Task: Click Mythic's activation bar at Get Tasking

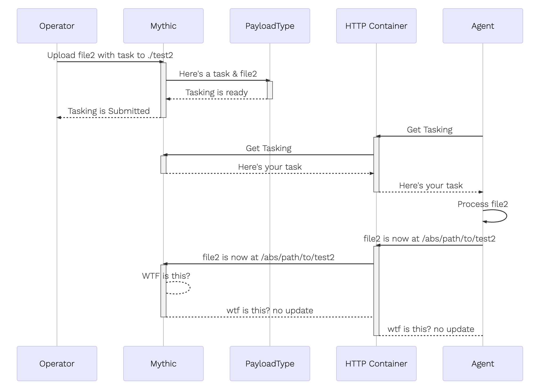Action: coord(163,165)
